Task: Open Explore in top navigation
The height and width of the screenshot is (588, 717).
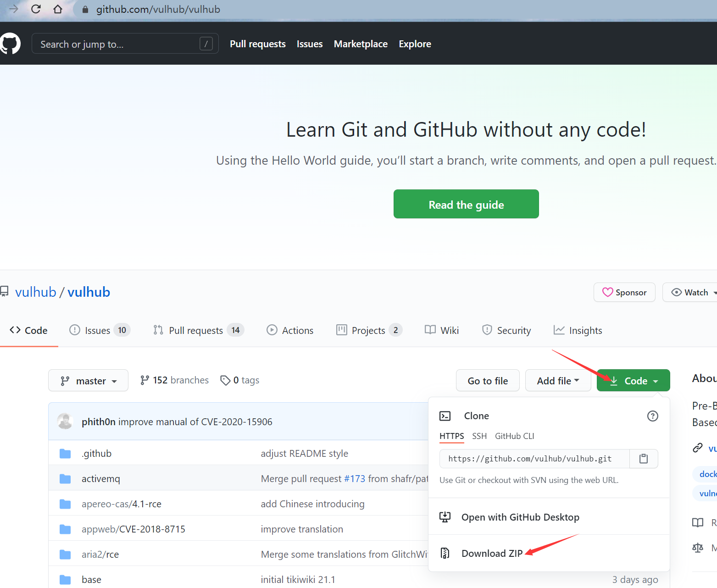Action: coord(415,44)
